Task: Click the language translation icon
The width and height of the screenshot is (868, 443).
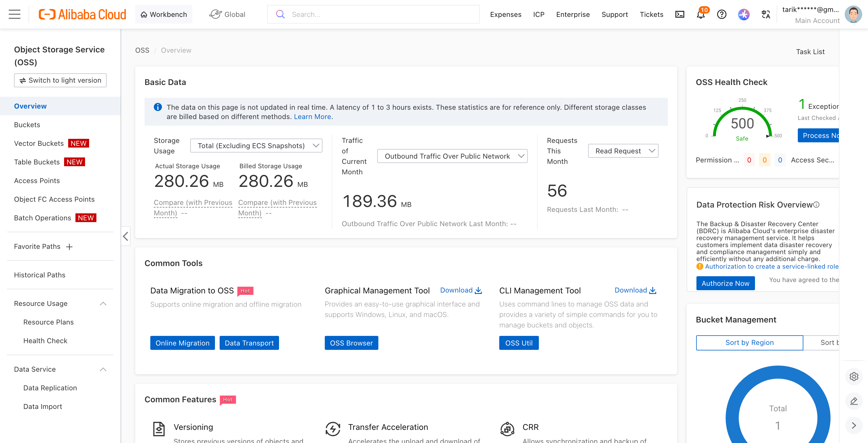Action: [765, 15]
